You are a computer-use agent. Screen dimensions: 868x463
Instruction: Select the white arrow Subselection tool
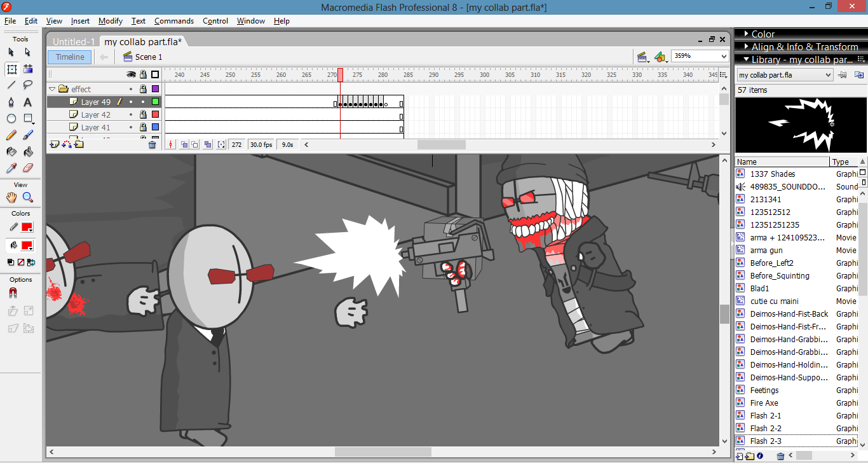28,52
